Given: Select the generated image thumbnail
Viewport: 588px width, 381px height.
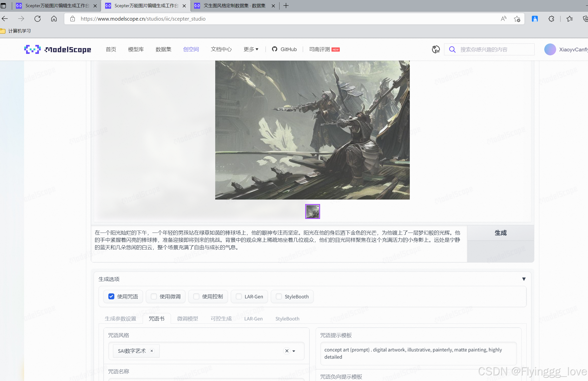Looking at the screenshot, I should (x=312, y=211).
